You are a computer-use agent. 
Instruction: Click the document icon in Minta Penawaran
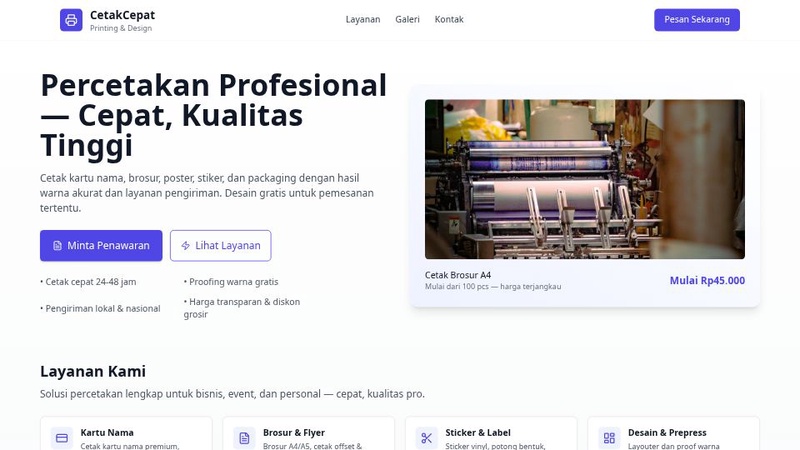tap(57, 245)
